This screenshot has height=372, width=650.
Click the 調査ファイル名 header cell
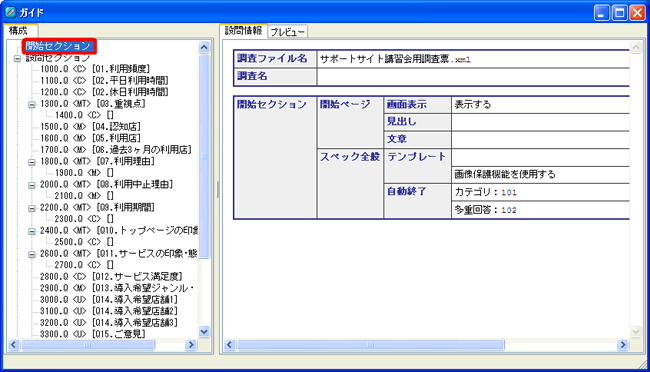click(x=275, y=59)
